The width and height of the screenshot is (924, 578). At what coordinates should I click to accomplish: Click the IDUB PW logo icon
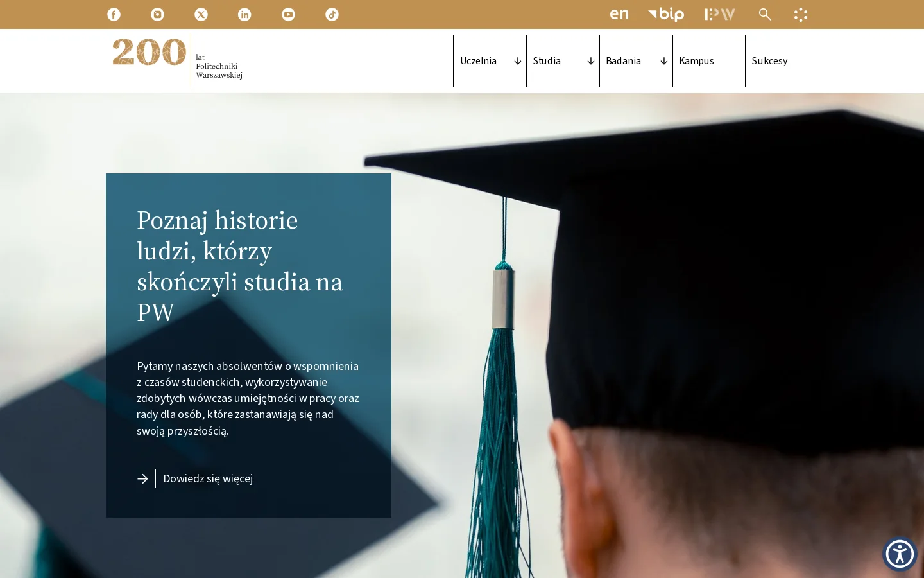pos(720,14)
